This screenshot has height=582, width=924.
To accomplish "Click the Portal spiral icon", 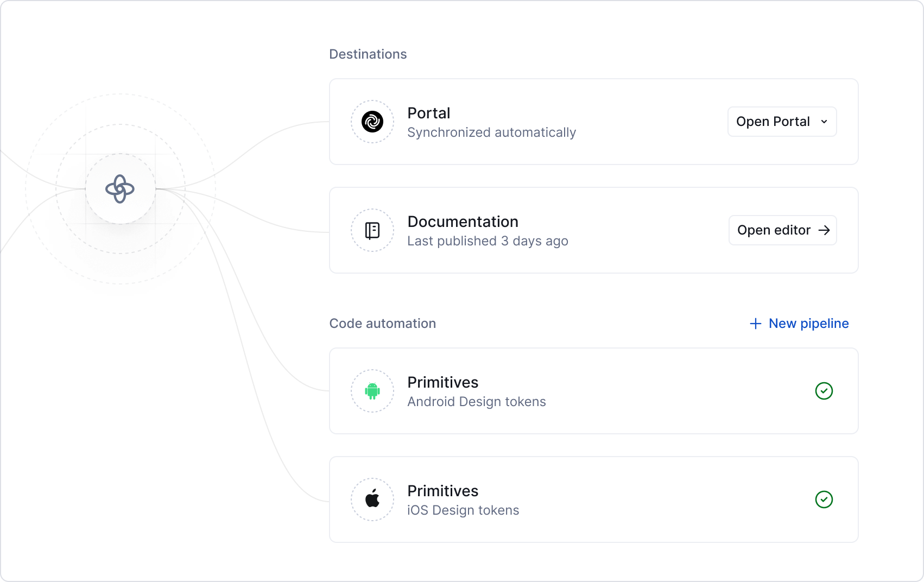I will (x=372, y=122).
